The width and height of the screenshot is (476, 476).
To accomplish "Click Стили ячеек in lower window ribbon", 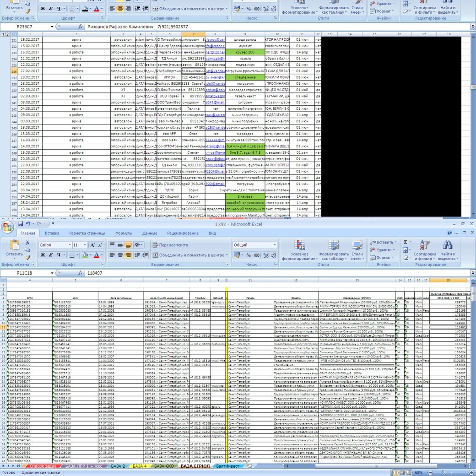I will pos(357,250).
